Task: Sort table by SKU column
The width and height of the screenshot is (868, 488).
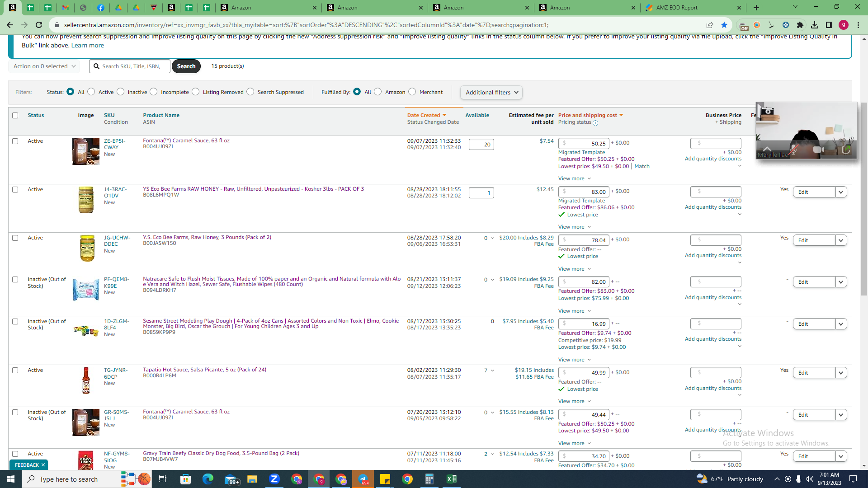Action: coord(109,115)
